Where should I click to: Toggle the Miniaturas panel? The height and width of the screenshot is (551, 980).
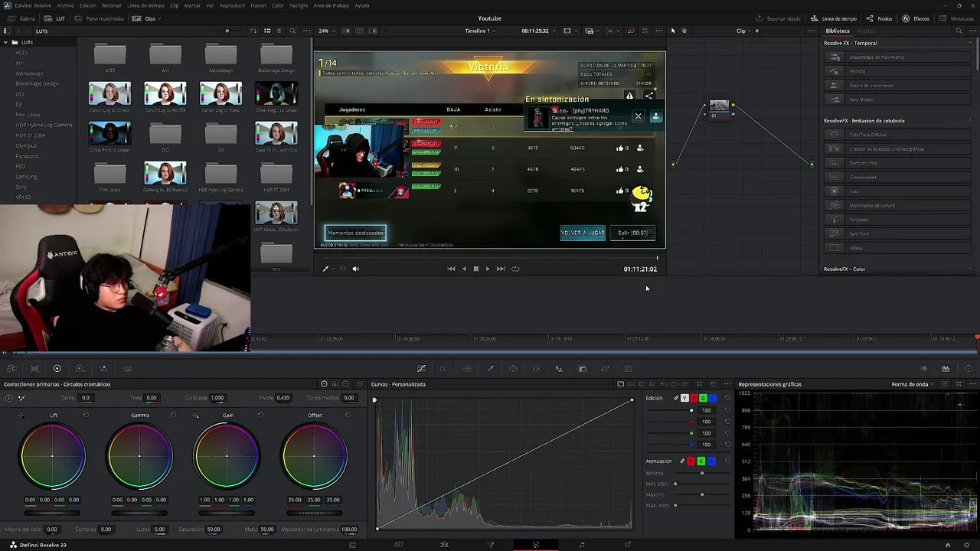pos(956,18)
